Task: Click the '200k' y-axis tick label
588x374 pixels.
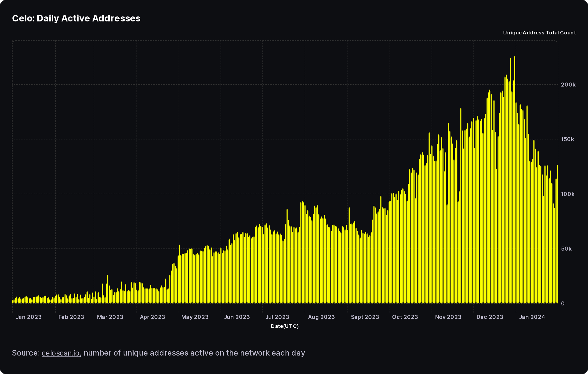Action: 568,85
